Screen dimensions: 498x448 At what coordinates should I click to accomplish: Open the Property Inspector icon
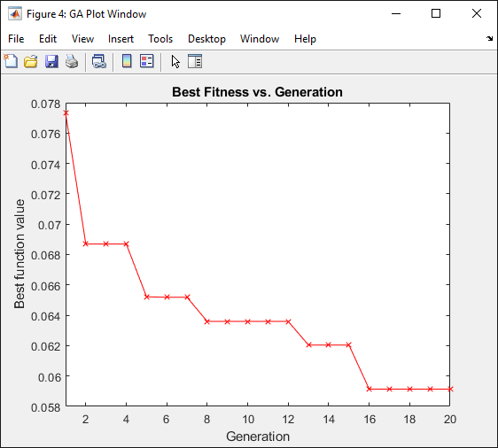tap(195, 61)
